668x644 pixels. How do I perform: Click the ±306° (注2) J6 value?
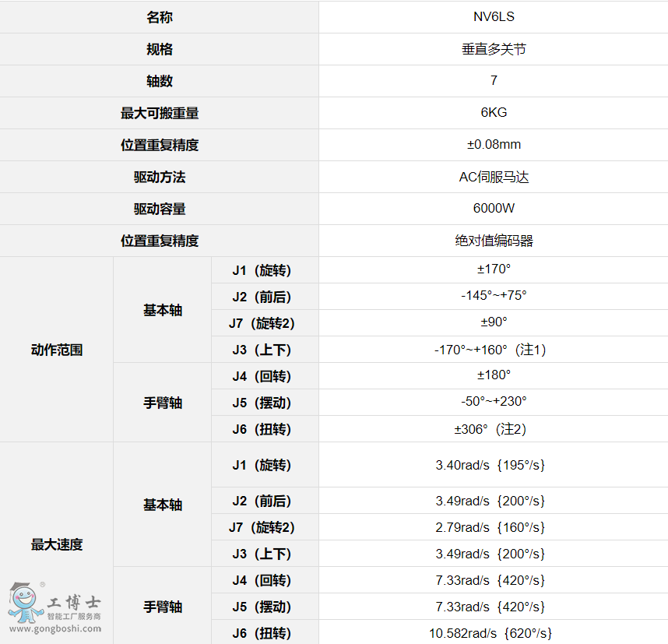pos(490,429)
